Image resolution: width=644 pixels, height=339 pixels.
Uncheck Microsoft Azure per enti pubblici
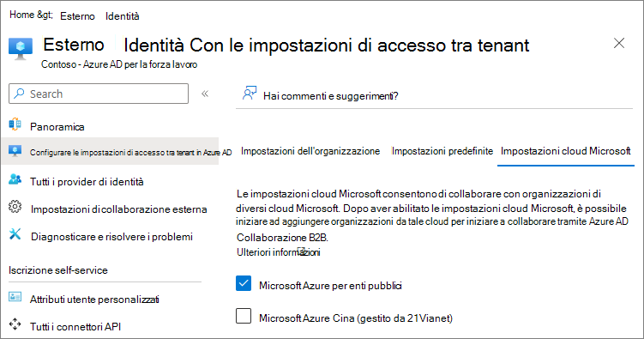tap(244, 283)
